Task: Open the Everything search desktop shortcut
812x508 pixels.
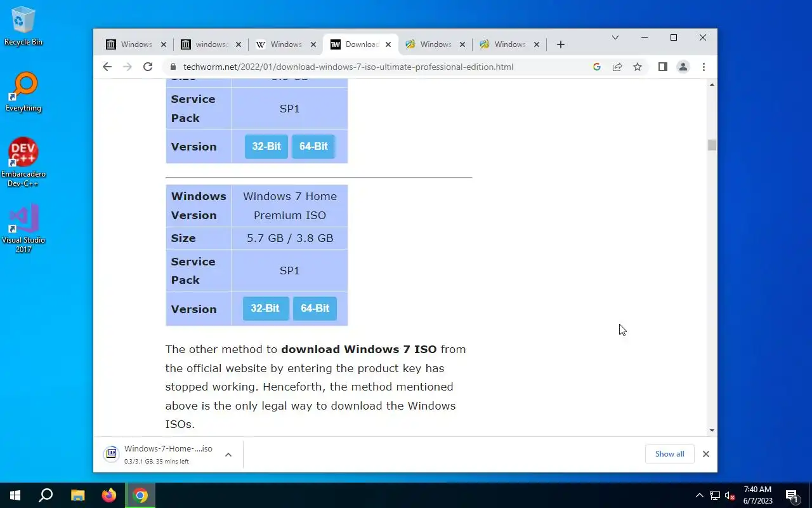Action: click(x=23, y=93)
